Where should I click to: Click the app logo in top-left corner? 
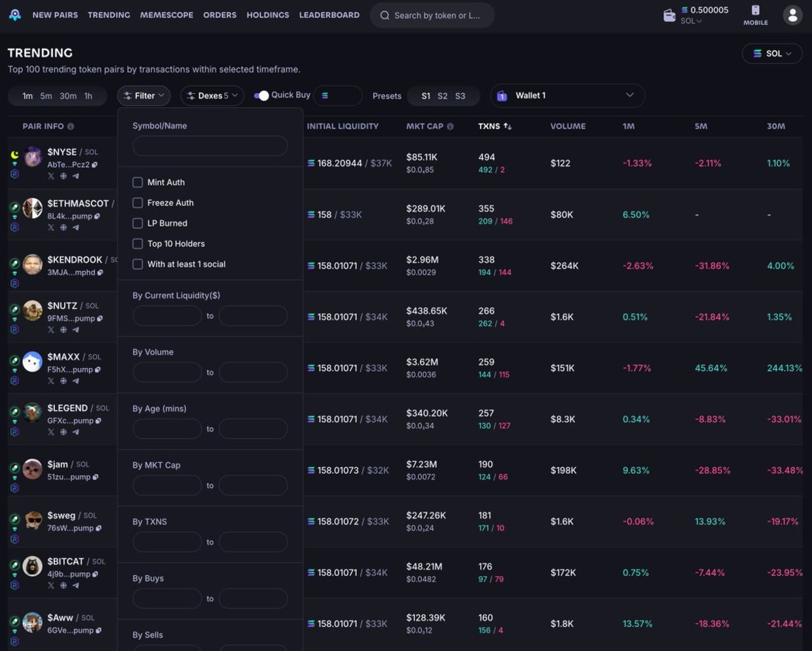(x=15, y=15)
